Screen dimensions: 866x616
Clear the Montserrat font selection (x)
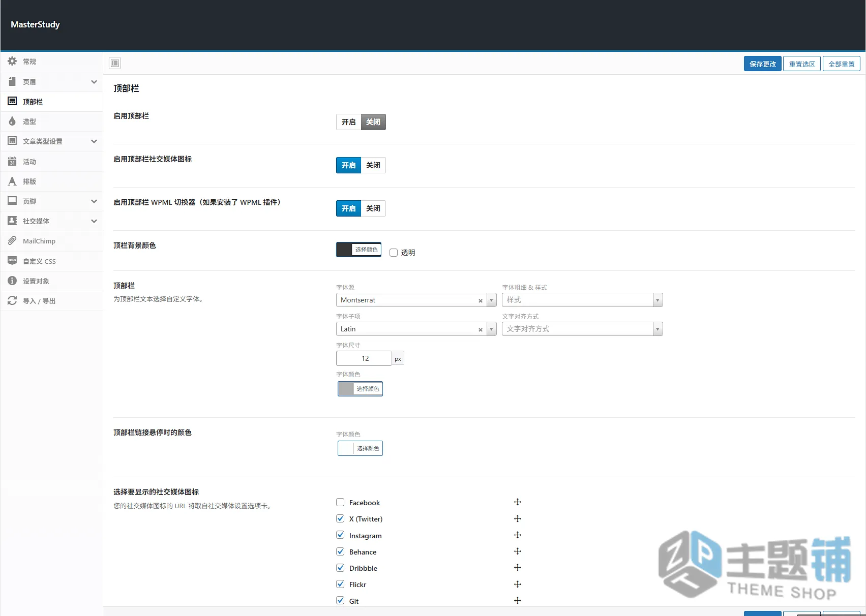[x=481, y=301]
